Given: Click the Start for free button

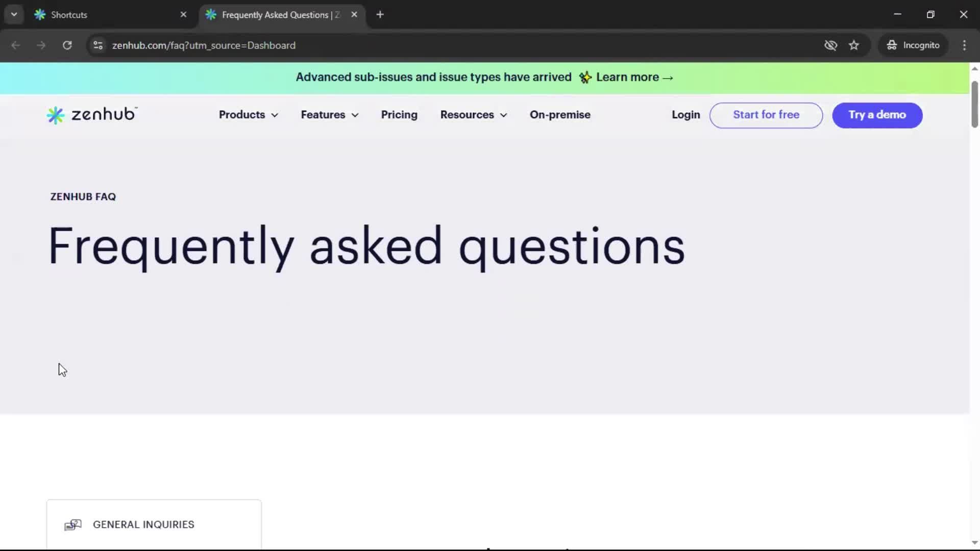Looking at the screenshot, I should coord(766,115).
